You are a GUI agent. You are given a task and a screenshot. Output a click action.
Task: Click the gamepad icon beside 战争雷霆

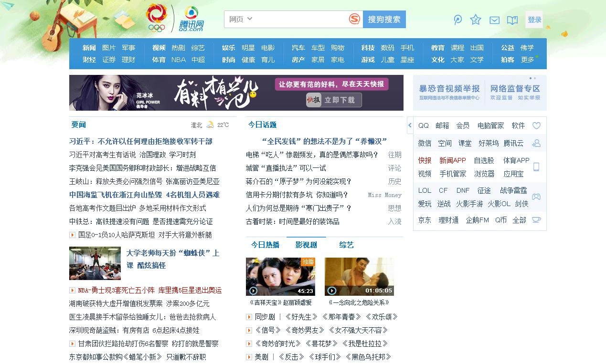536,197
